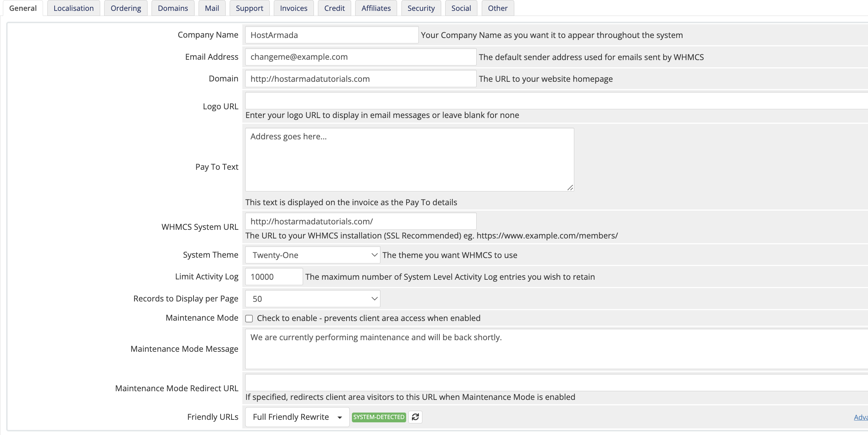Open the Ordering tab
This screenshot has height=435, width=868.
point(126,8)
